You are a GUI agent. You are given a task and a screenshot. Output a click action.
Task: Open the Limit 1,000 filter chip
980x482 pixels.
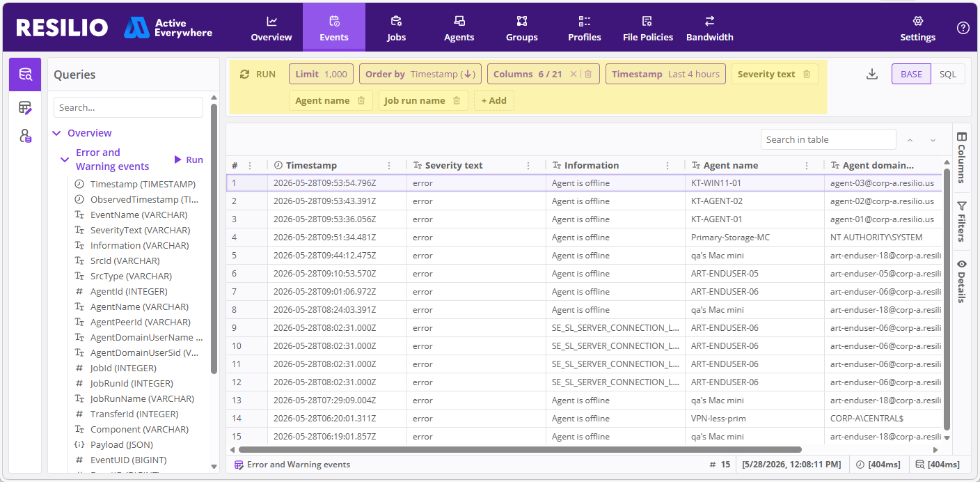pos(322,74)
